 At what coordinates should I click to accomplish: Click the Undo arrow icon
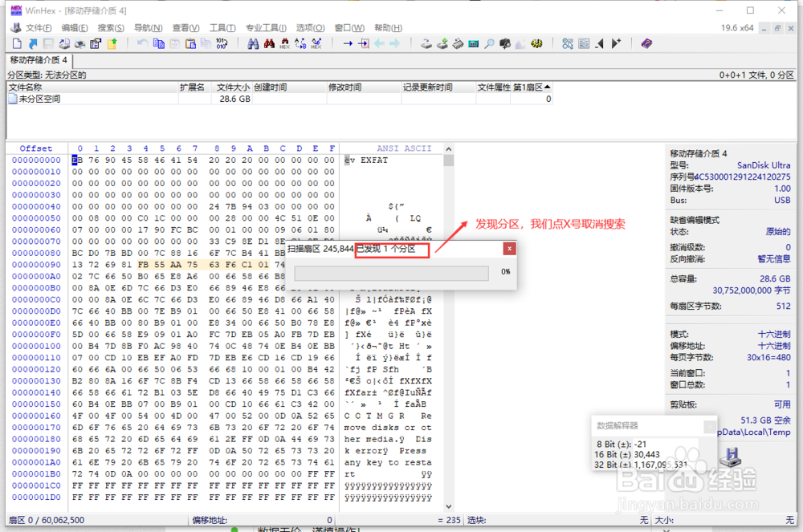point(142,43)
